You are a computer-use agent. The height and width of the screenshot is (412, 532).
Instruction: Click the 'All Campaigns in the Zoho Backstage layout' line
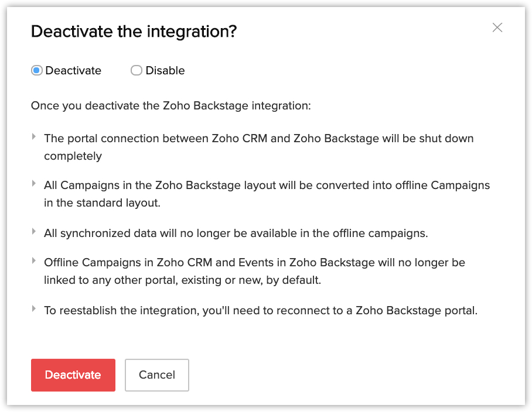point(267,186)
